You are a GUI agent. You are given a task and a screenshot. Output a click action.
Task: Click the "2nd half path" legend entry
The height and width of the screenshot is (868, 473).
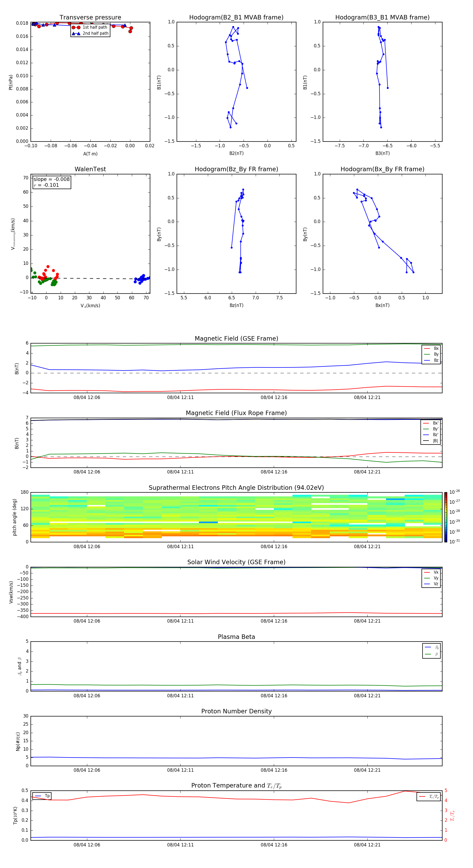pyautogui.click(x=90, y=33)
